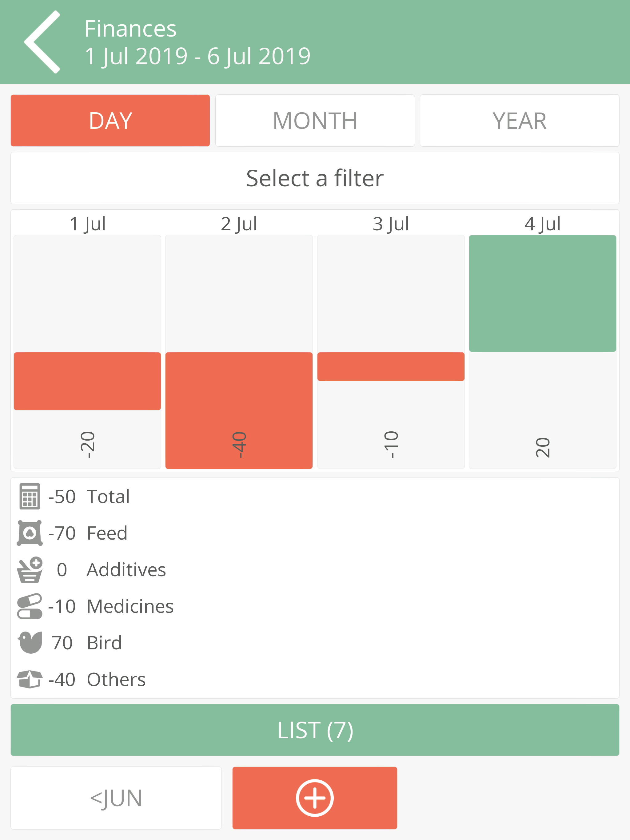Click the Medicines pills icon
This screenshot has width=630, height=840.
coord(30,606)
